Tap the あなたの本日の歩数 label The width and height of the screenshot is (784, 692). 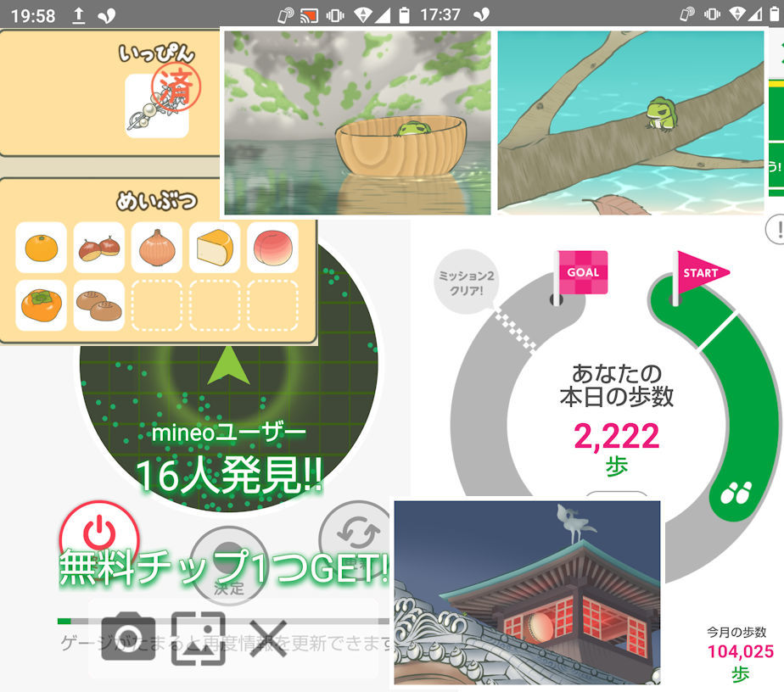point(617,385)
